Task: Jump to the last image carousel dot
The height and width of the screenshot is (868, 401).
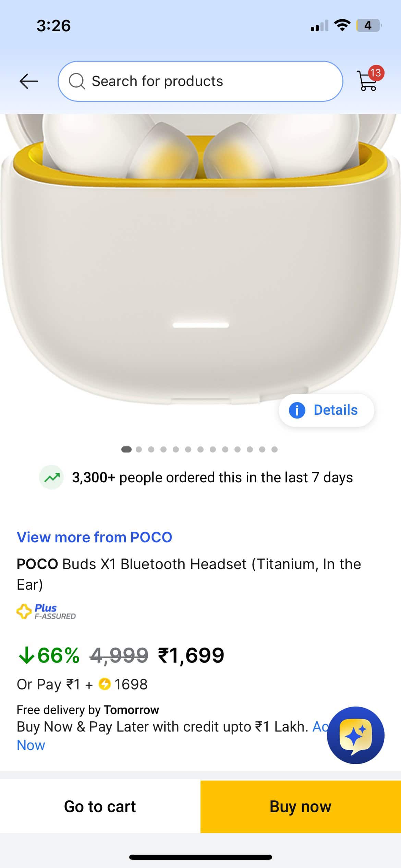Action: pos(275,449)
